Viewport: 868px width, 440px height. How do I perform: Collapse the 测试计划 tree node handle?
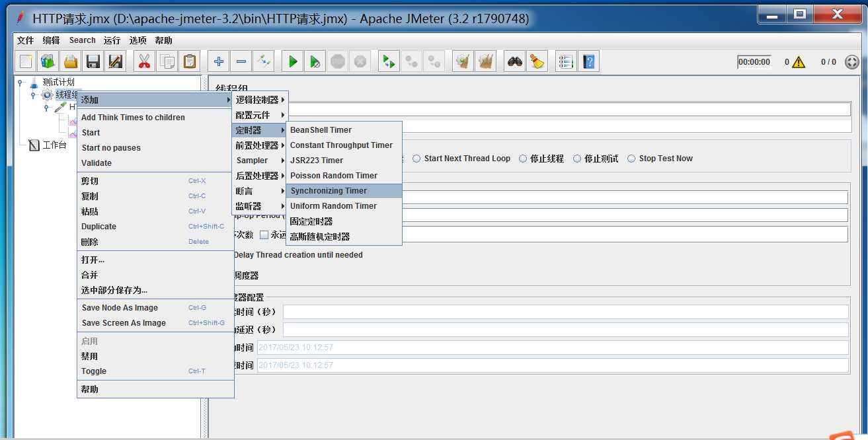click(x=20, y=83)
